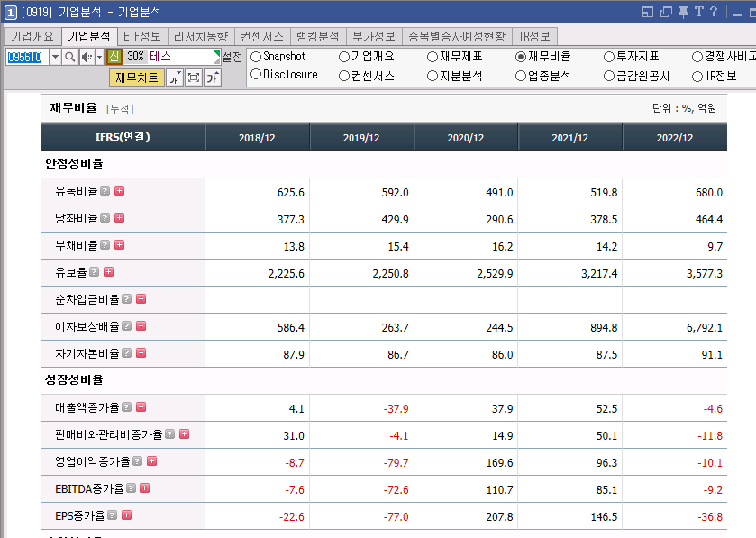Viewport: 756px width, 538px height.
Task: Switch to the 리서치동향 tab
Action: [201, 36]
